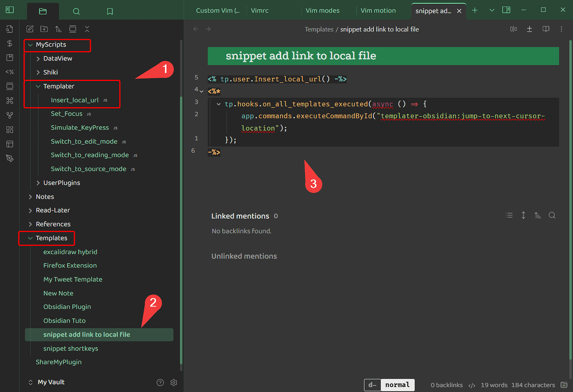Expand the Notes folder
The image size is (573, 392).
point(30,196)
